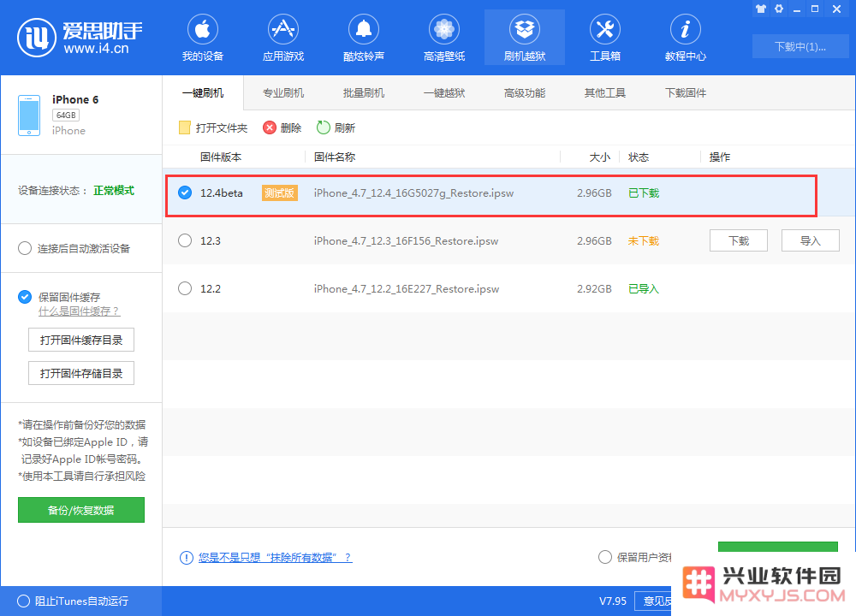The width and height of the screenshot is (856, 616).
Task: Toggle 阻止iTunes自动运行 option
Action: [23, 601]
